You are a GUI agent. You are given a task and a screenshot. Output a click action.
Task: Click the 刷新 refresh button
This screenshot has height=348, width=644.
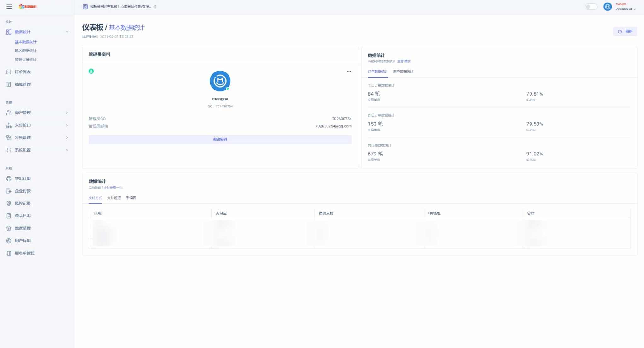[x=625, y=32]
